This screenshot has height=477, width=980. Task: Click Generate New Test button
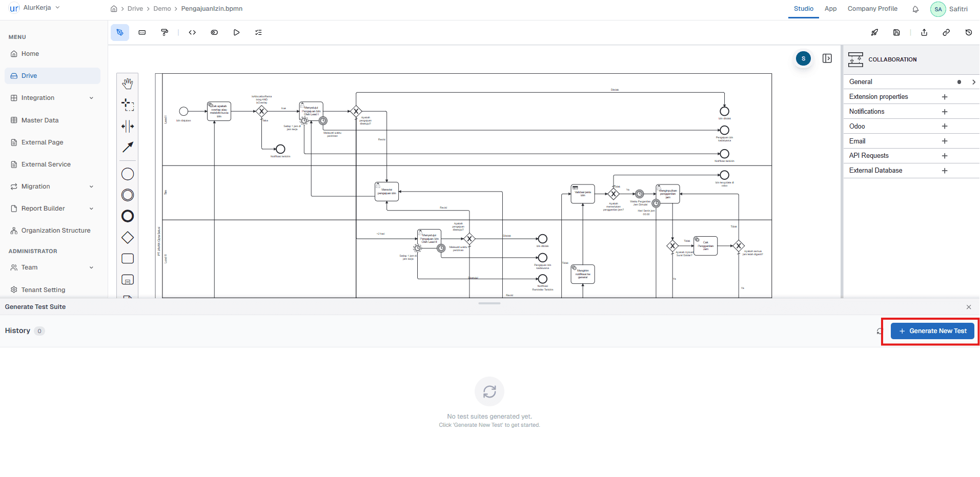[x=932, y=331]
